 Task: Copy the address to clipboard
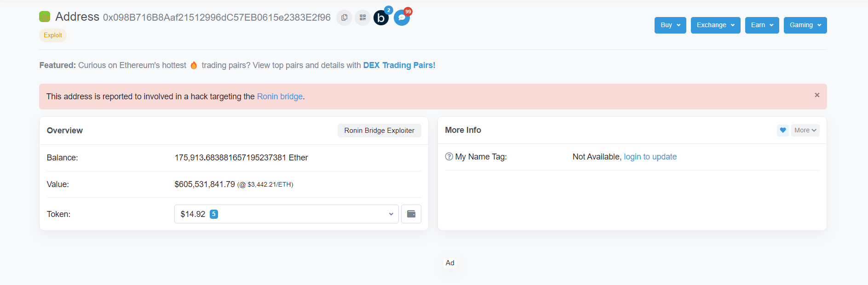(x=344, y=17)
